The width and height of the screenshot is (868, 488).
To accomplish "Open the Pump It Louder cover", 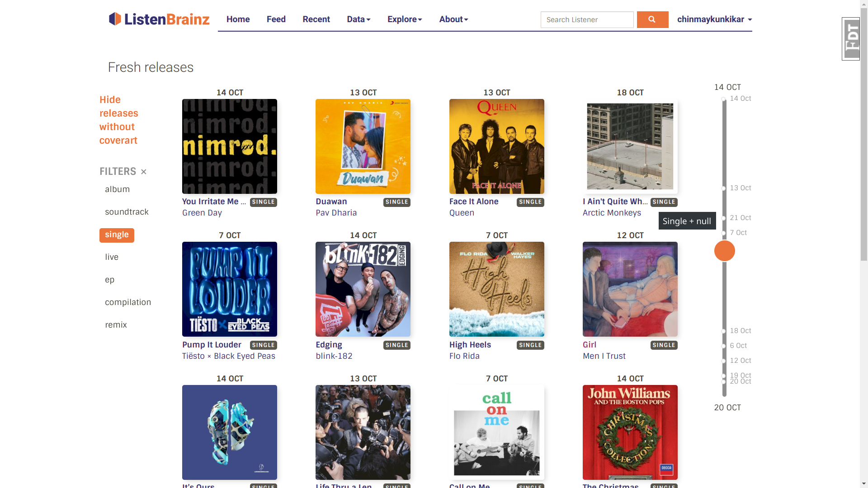I will pyautogui.click(x=230, y=289).
